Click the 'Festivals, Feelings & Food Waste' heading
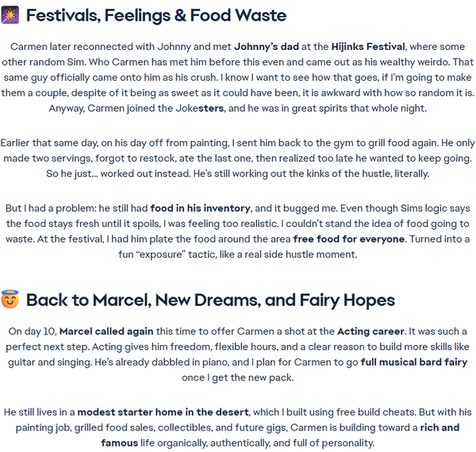Screen dimensions: 476x452 click(x=156, y=15)
